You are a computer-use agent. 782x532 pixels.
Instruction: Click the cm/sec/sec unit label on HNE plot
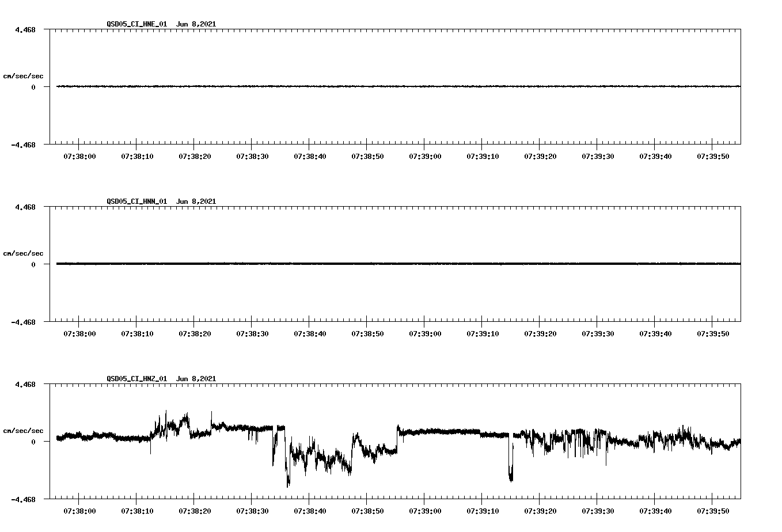point(23,77)
